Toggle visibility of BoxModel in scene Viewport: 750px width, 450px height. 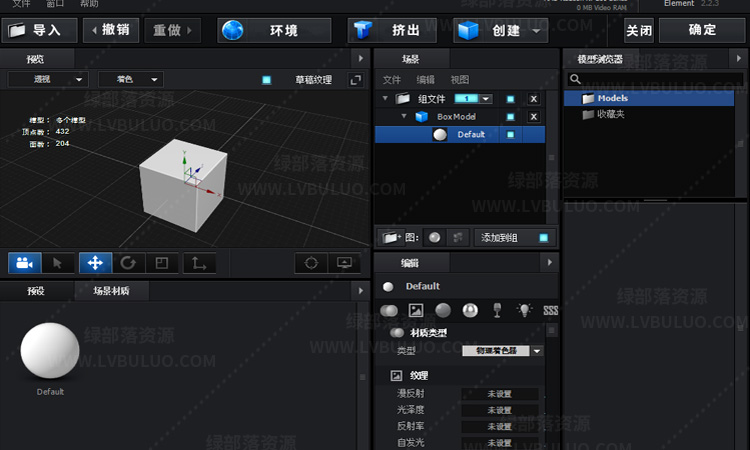510,117
